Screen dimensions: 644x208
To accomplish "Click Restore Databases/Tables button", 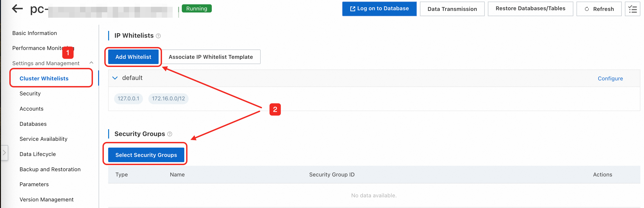I will click(x=530, y=9).
